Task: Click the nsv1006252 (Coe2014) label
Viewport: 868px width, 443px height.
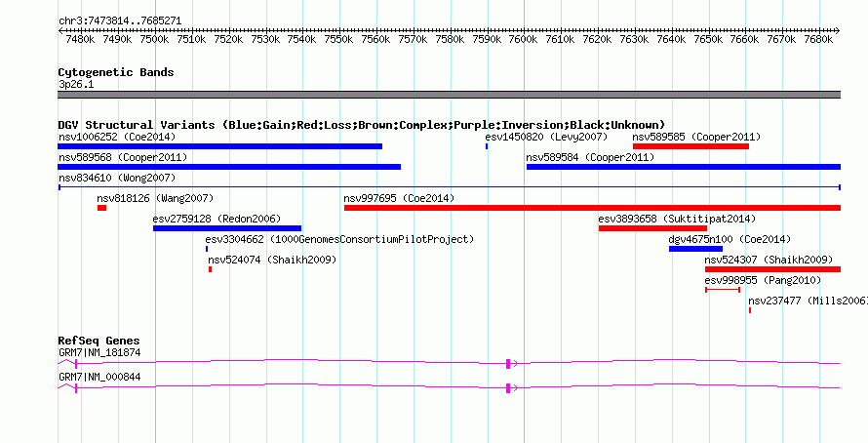Action: click(x=117, y=137)
